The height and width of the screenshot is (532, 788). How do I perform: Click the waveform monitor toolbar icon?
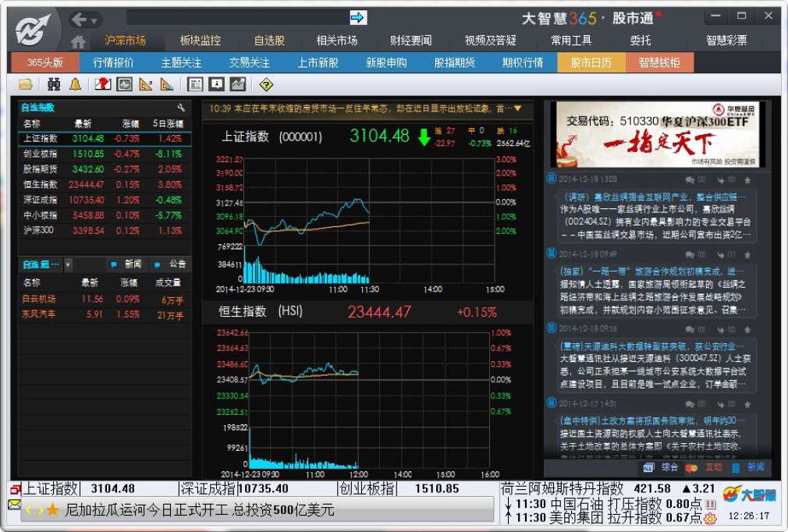click(x=124, y=84)
